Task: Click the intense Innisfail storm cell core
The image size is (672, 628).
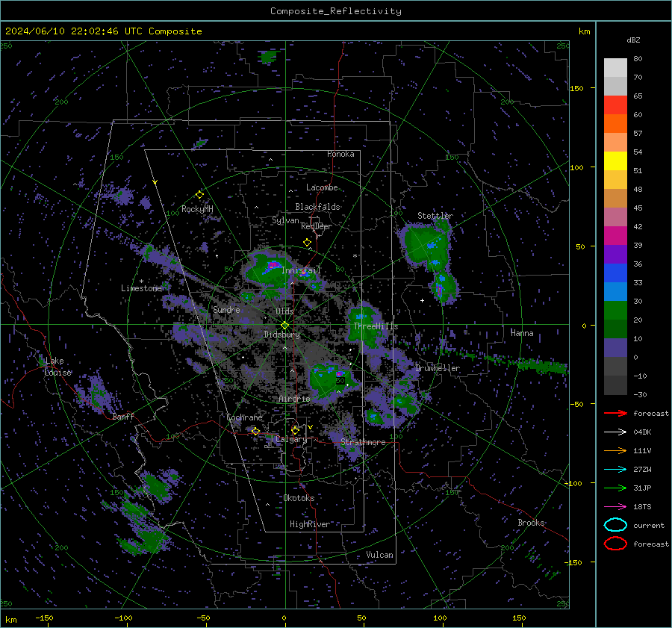Action: click(273, 266)
